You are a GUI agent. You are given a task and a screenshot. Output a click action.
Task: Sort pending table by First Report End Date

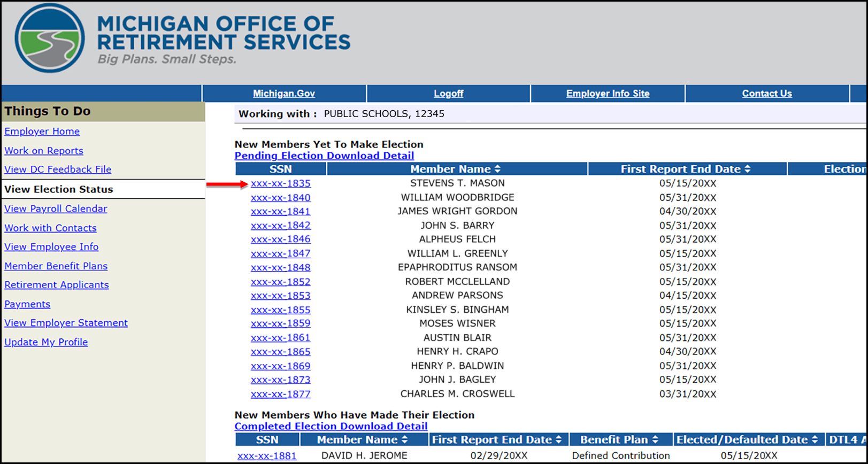point(747,169)
